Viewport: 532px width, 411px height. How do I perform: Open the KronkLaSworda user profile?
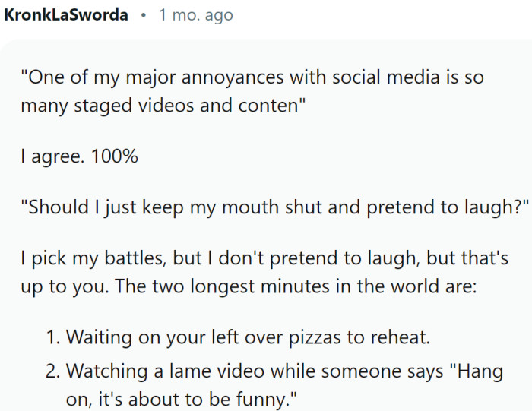[66, 15]
